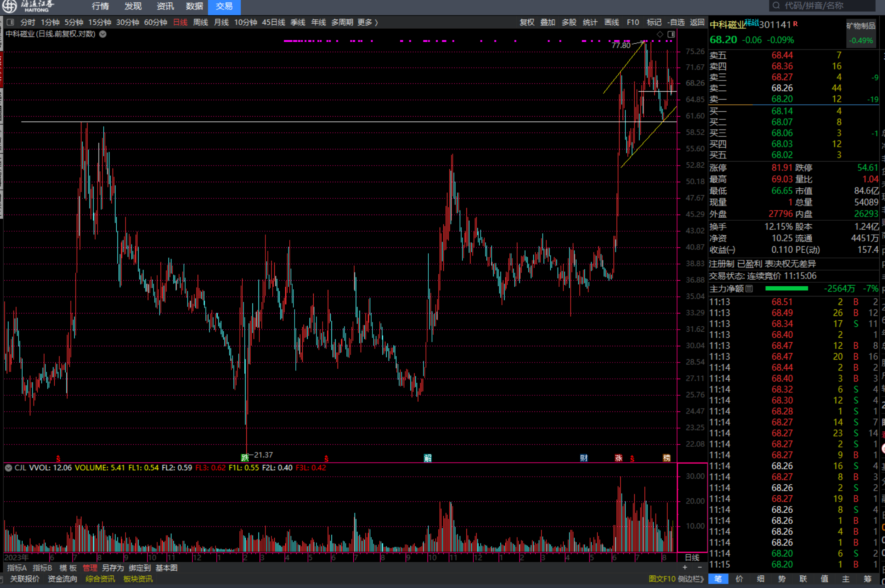The image size is (885, 588).
Task: Click the 矿物制品 sector box
Action: 861,32
